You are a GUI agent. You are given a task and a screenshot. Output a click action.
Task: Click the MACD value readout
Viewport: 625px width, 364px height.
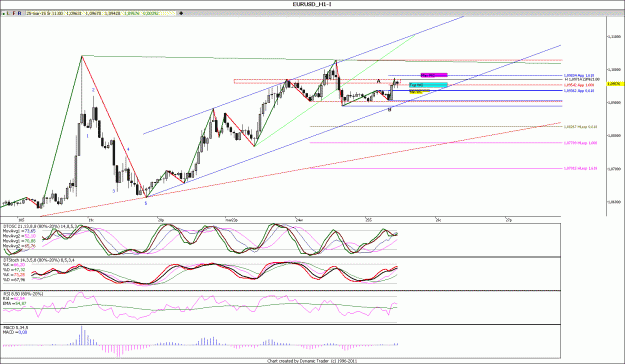pos(15,332)
